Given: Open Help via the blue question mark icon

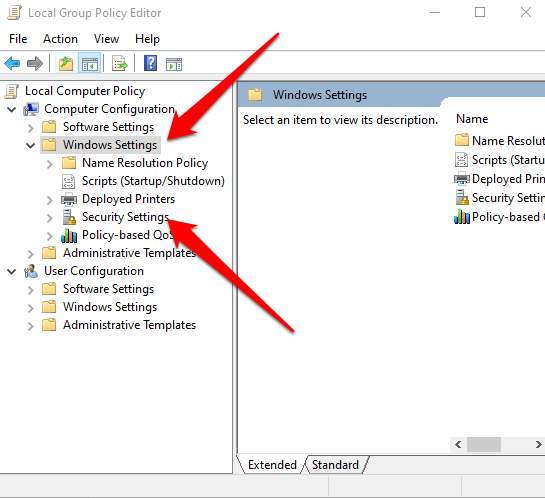Looking at the screenshot, I should point(150,63).
